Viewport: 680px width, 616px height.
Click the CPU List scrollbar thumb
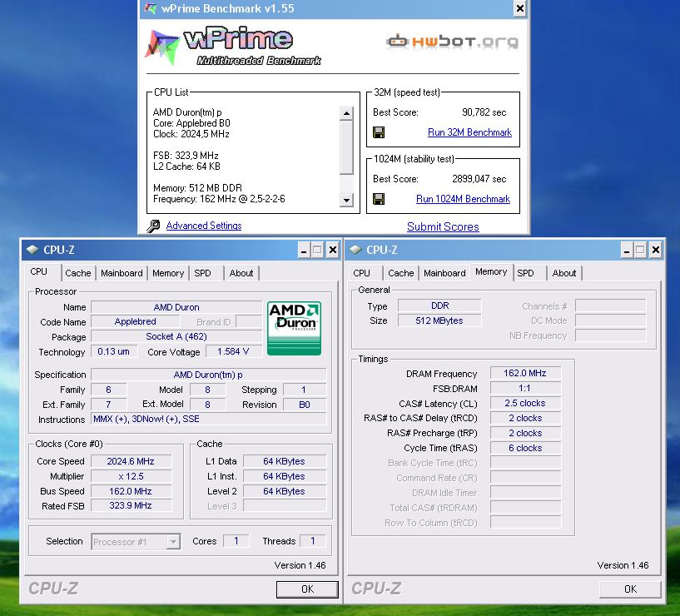pos(346,147)
